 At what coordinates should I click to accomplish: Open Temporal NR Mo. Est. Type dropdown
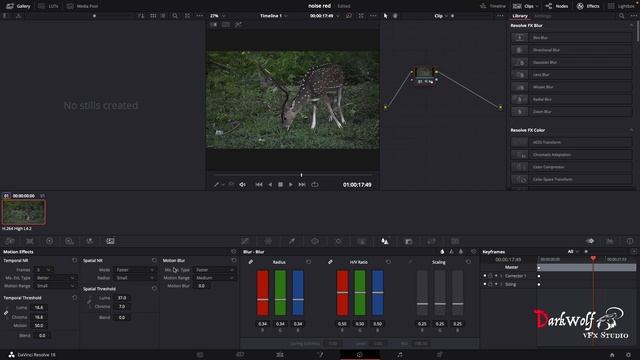(x=55, y=278)
